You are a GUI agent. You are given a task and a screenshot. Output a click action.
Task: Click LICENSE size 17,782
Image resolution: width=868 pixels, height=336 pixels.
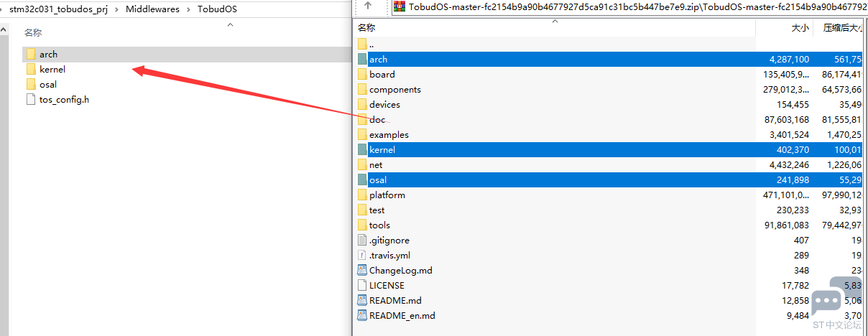(795, 285)
